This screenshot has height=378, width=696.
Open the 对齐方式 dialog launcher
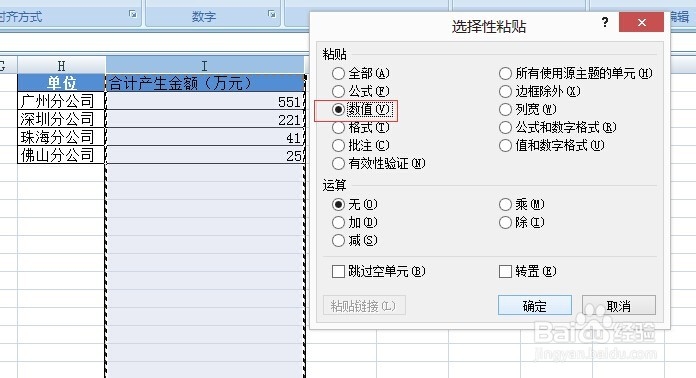click(x=133, y=14)
